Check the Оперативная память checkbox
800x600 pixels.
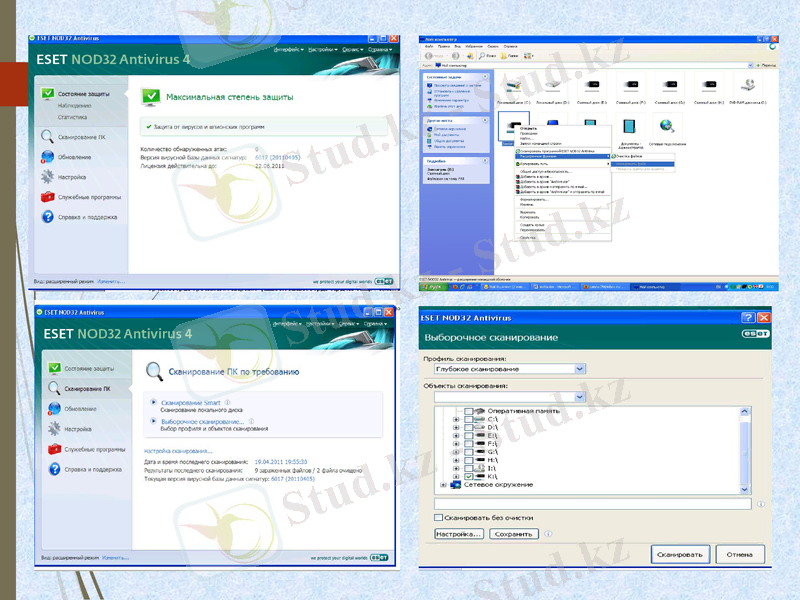pyautogui.click(x=468, y=411)
